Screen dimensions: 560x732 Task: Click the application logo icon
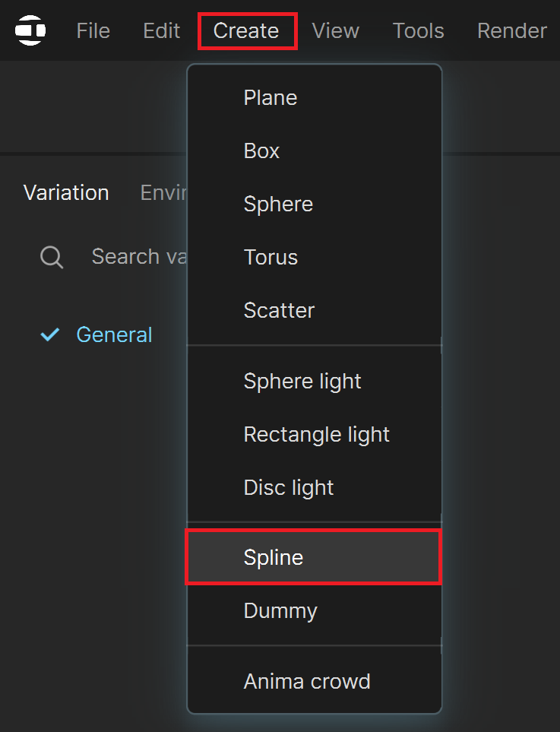tap(30, 30)
